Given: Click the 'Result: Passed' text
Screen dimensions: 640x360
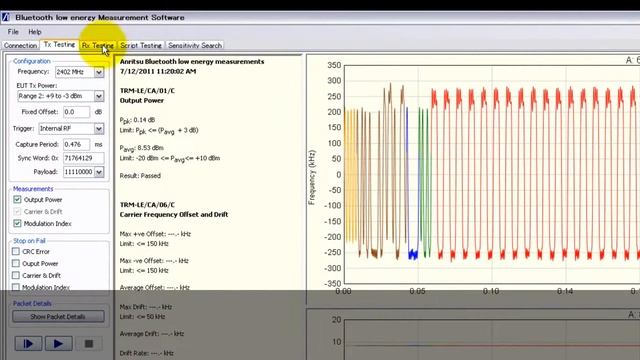Looking at the screenshot, I should coord(140,176).
